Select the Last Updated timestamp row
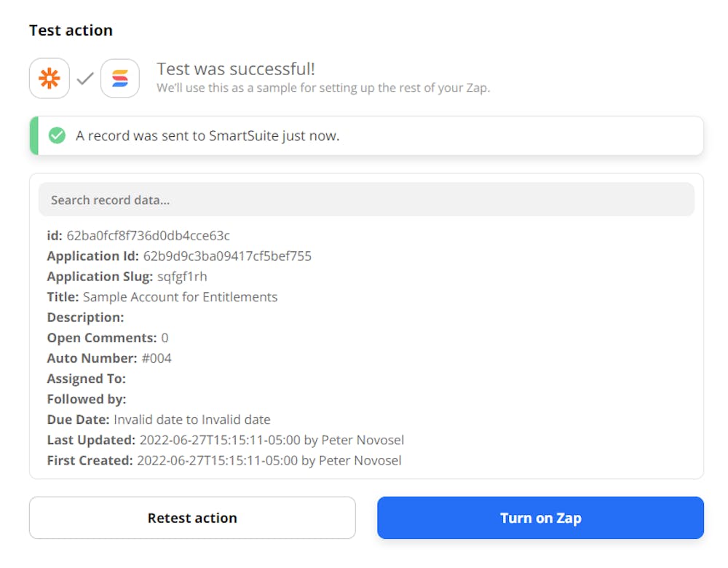This screenshot has height=568, width=728. [226, 440]
